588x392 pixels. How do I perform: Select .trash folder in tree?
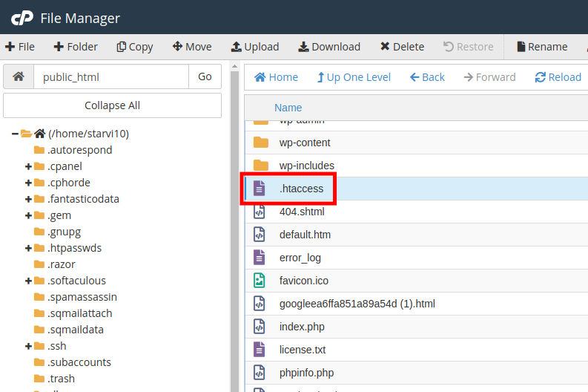(x=61, y=379)
